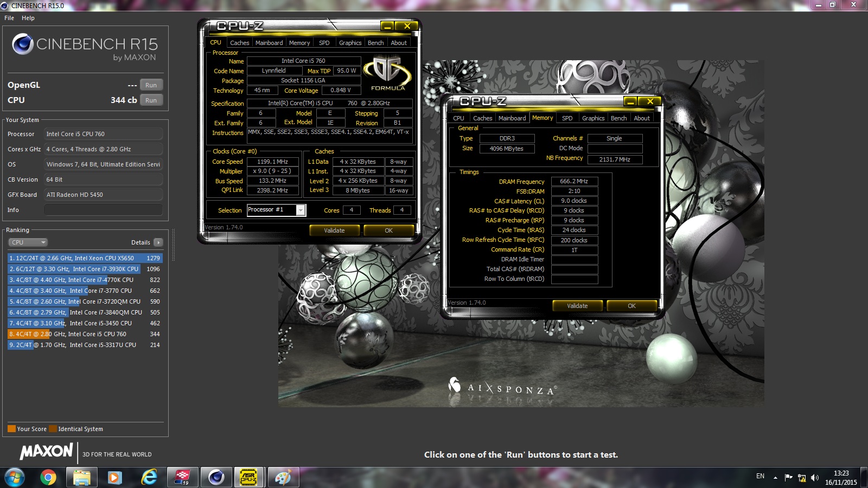Select ranking row Intel Core i7-3720QM
The width and height of the screenshot is (868, 488).
[x=85, y=301]
